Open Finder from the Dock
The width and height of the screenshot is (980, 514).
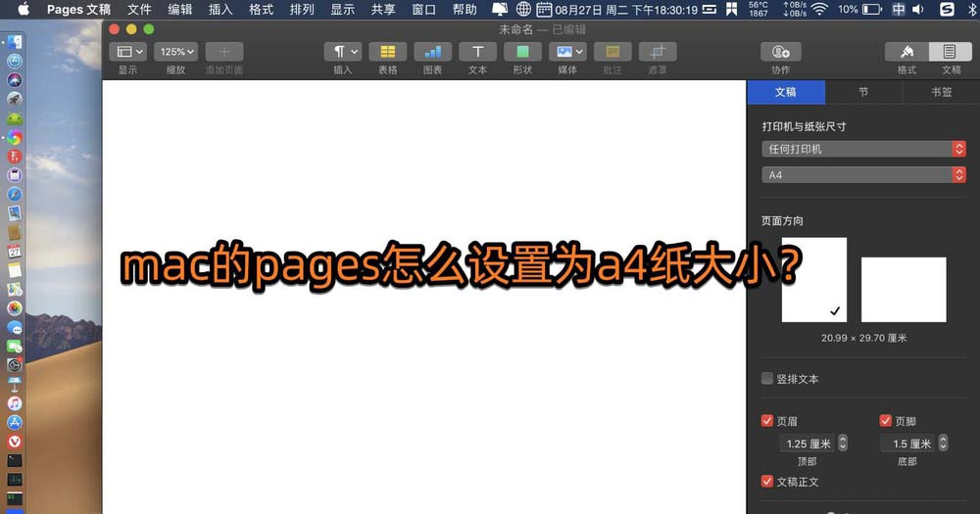pos(15,42)
